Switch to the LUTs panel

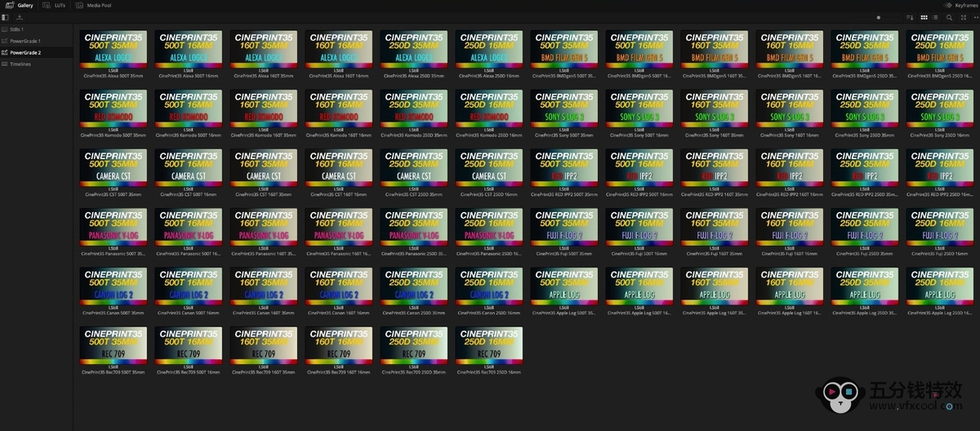(x=53, y=5)
